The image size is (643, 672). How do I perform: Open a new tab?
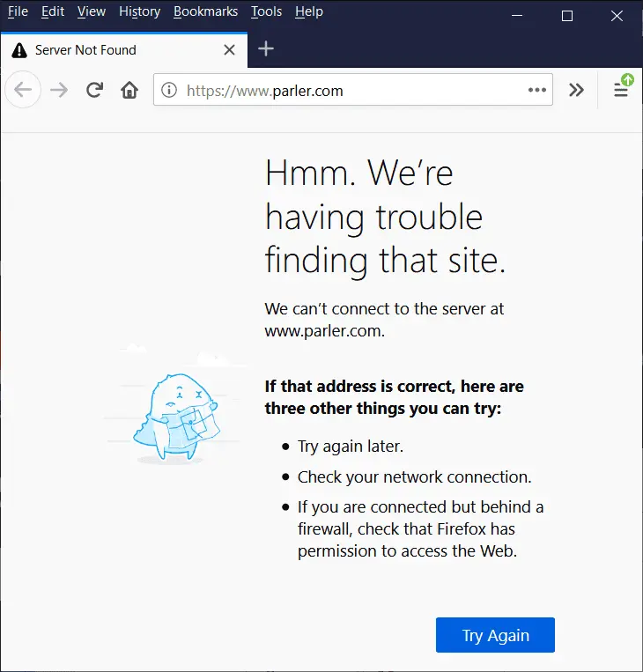266,49
